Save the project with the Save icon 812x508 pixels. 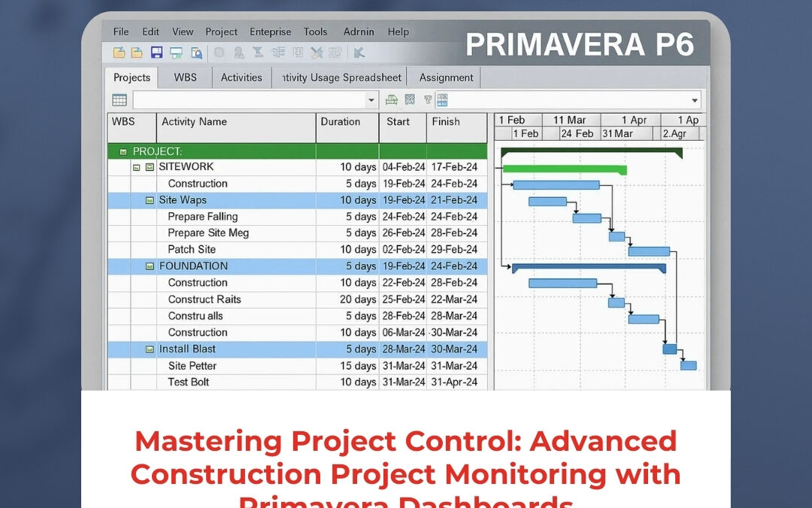[156, 52]
